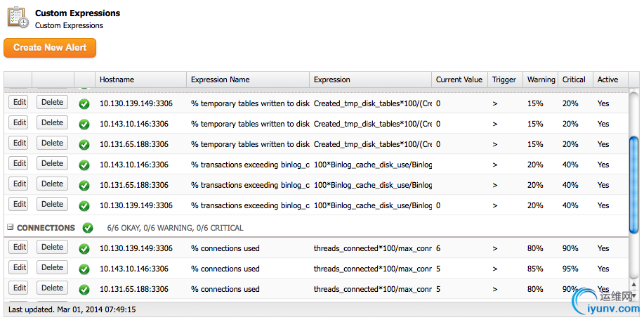Sort by Expression Name column header
The image size is (644, 320).
click(220, 79)
